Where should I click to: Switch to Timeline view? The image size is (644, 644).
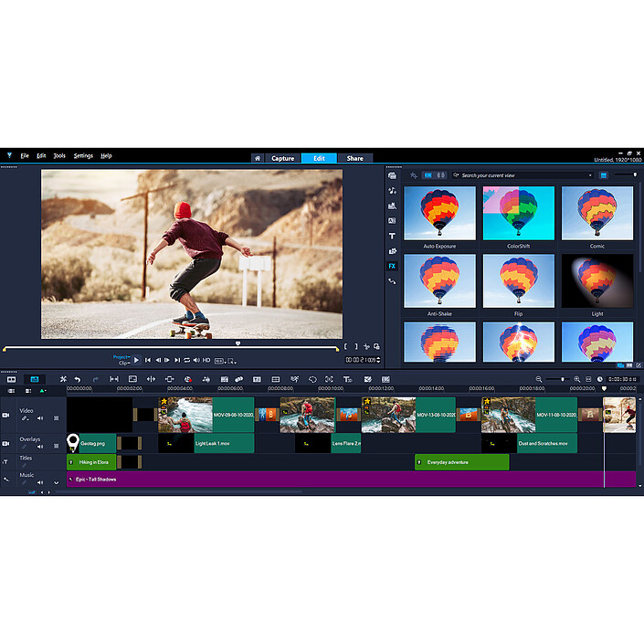click(35, 379)
